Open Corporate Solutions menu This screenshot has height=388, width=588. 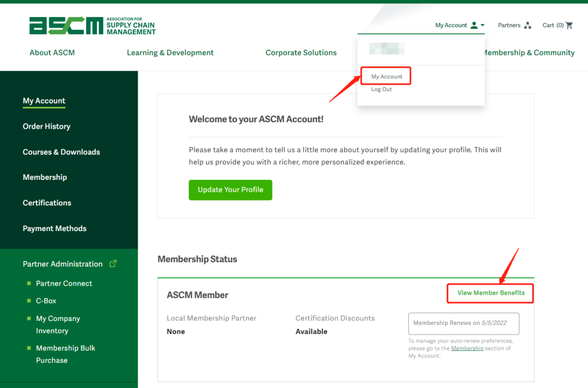pyautogui.click(x=301, y=52)
